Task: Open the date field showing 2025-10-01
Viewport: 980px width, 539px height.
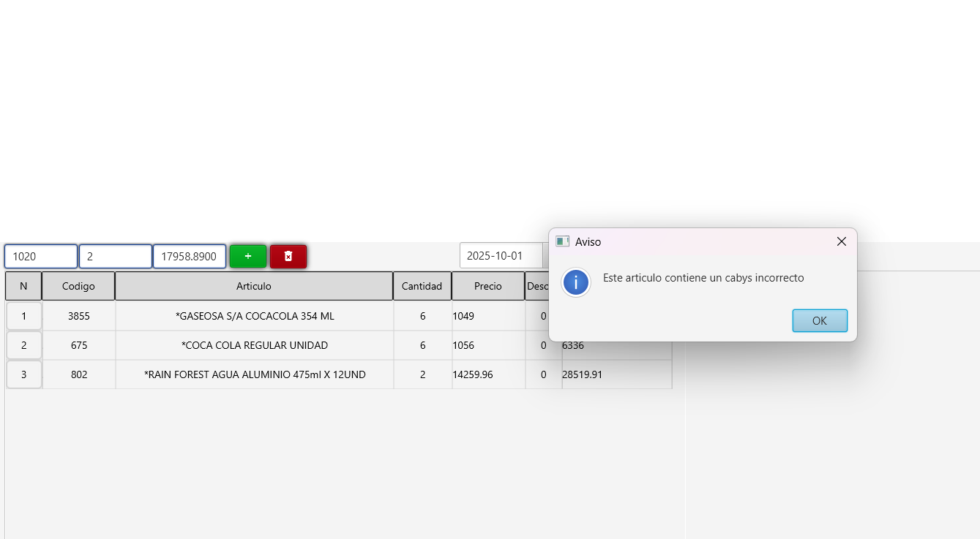Action: click(501, 256)
